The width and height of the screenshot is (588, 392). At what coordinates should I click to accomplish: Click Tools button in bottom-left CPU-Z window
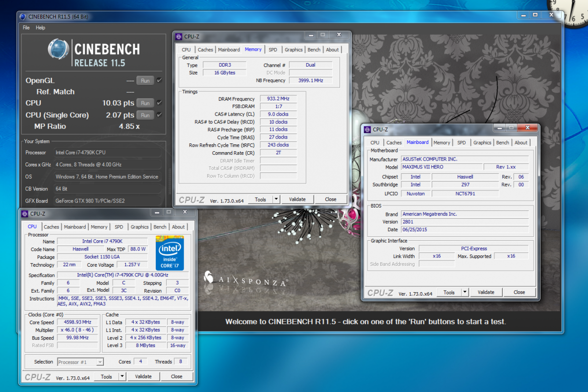(106, 377)
